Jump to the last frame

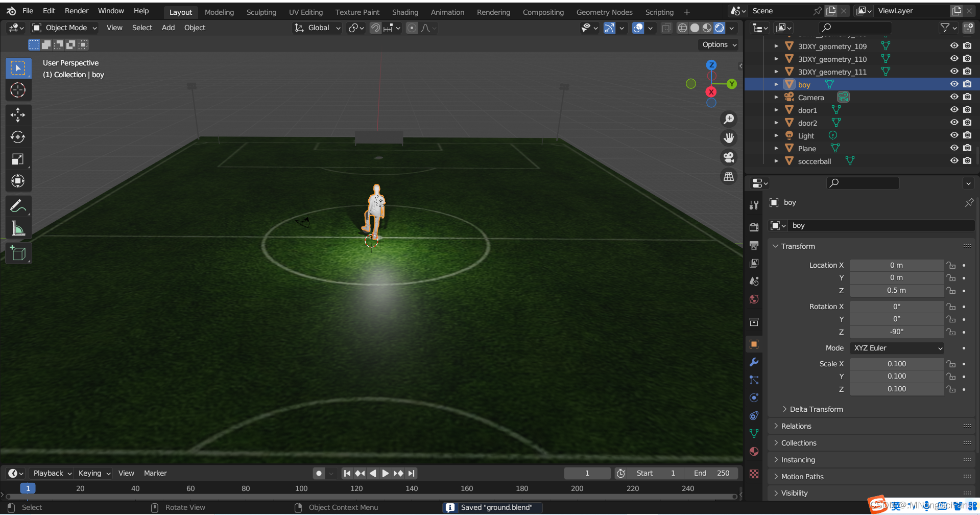[x=412, y=473]
